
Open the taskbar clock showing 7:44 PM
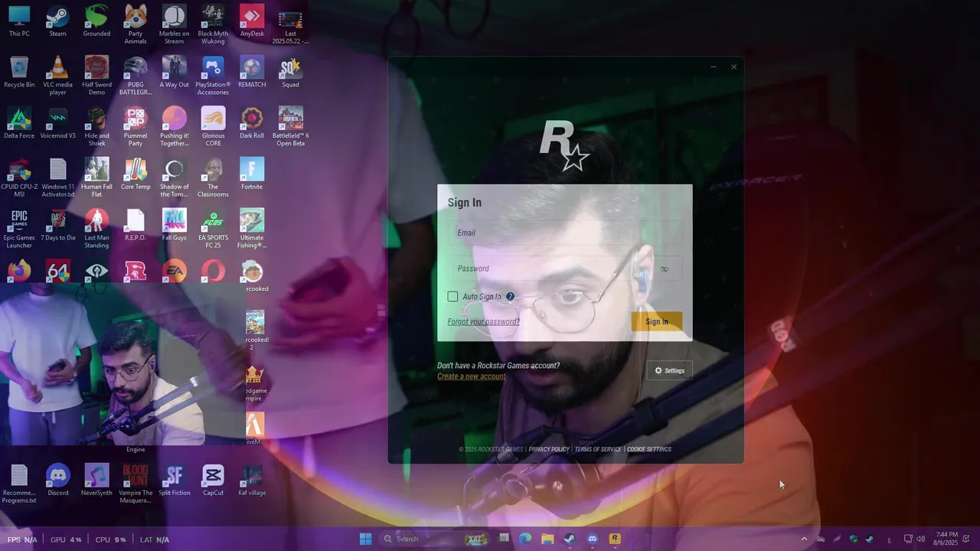[946, 539]
